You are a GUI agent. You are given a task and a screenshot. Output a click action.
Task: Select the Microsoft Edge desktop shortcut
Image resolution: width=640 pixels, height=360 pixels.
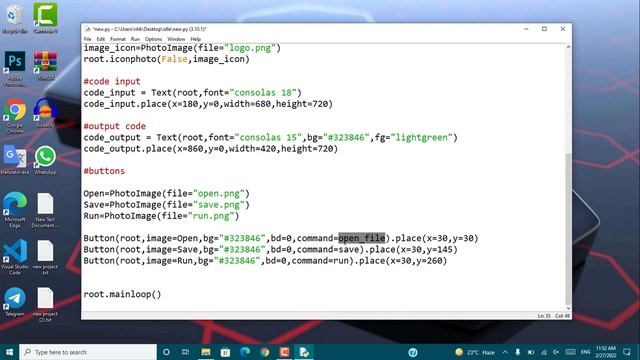[15, 210]
